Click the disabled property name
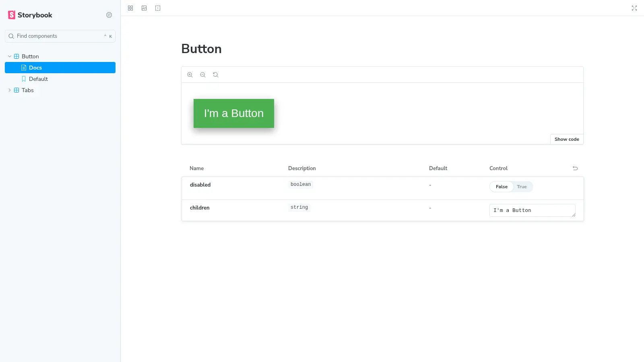 tap(200, 185)
